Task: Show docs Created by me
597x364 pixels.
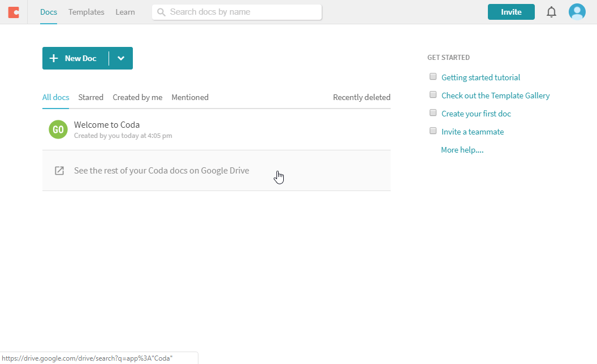Action: coord(137,97)
